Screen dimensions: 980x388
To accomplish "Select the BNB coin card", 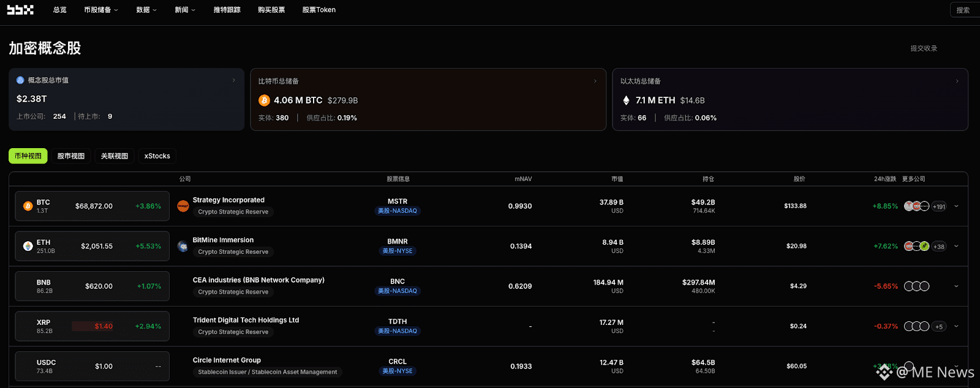I will point(92,286).
